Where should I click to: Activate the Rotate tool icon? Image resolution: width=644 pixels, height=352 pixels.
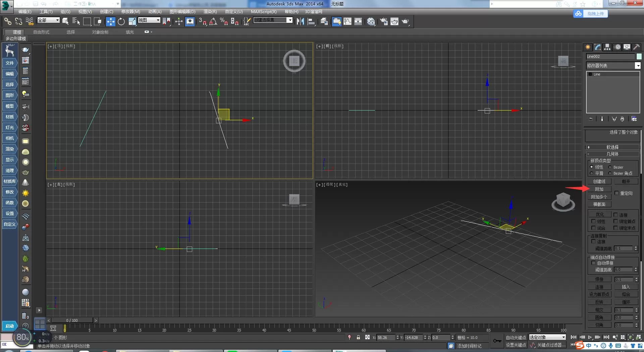pos(121,21)
